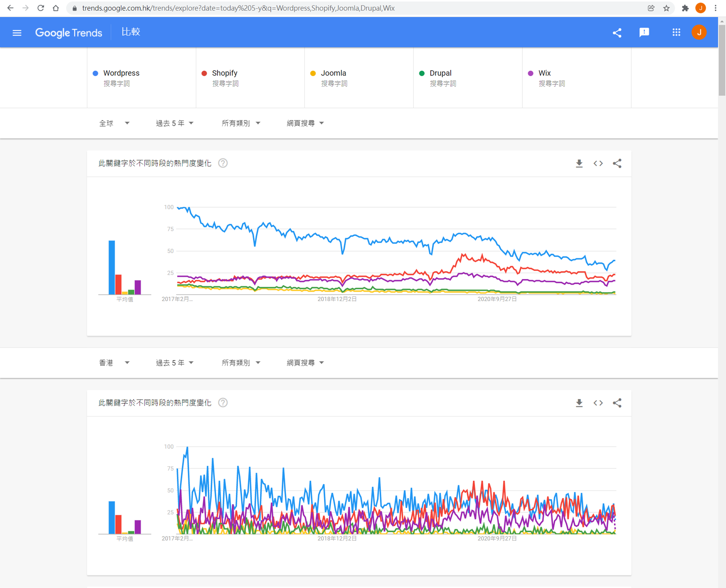Click the worldwide chart 2018年12月2日 axis label
726x588 pixels.
coord(337,299)
